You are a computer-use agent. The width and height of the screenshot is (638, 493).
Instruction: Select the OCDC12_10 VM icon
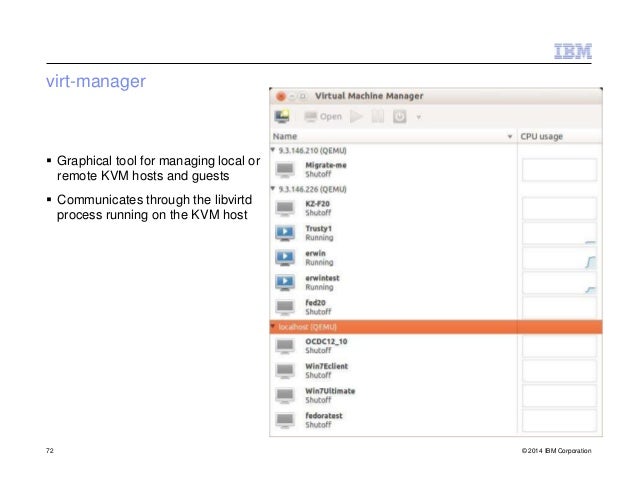[285, 346]
